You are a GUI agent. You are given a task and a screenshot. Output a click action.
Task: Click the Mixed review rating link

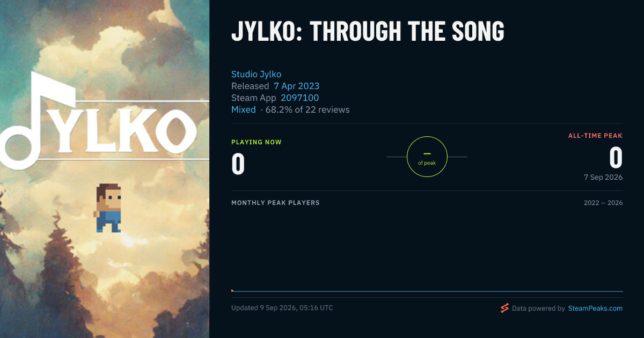[244, 109]
